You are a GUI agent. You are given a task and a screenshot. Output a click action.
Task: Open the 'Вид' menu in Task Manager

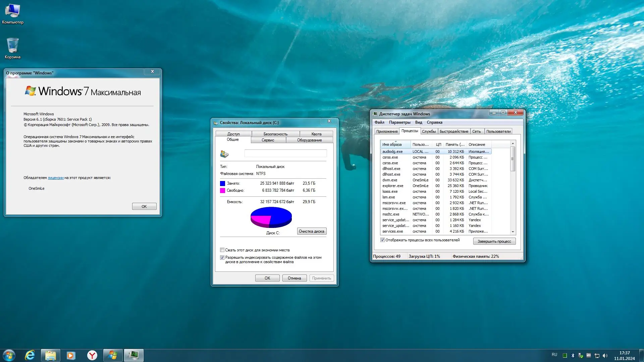(418, 122)
